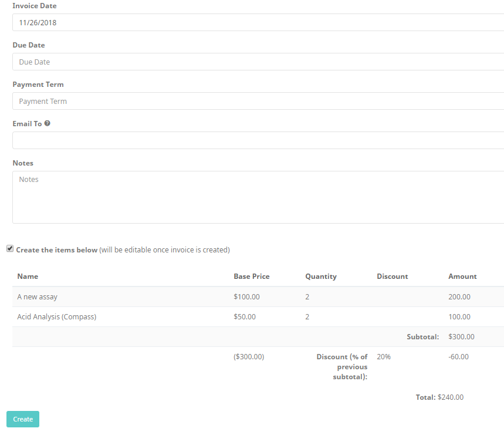Click the Base Price column header
The image size is (504, 435).
[x=251, y=276]
